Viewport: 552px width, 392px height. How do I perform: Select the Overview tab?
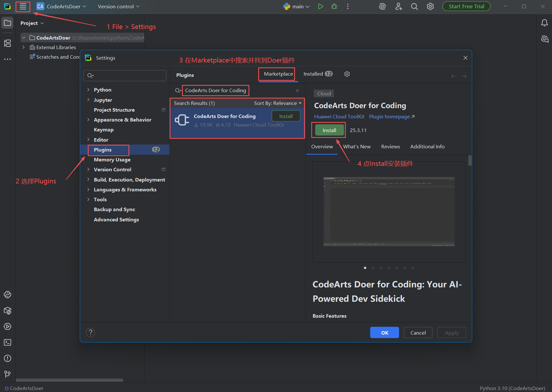[x=322, y=147]
